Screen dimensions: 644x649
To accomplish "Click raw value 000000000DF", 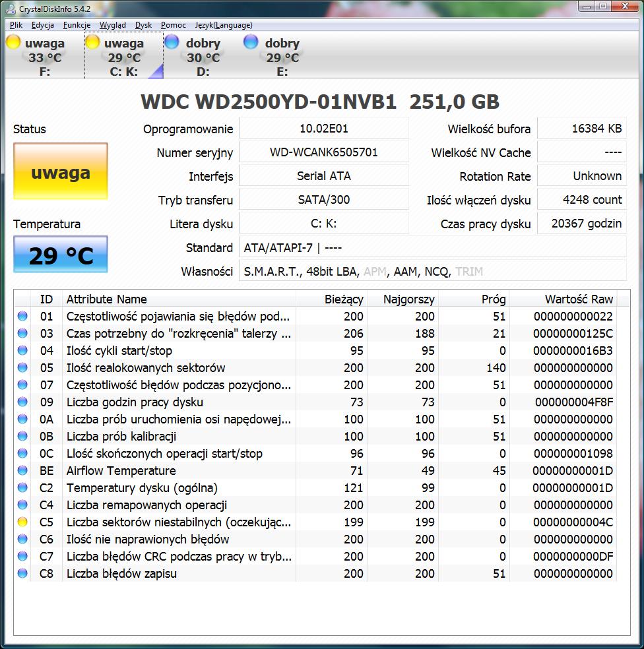I will 573,556.
